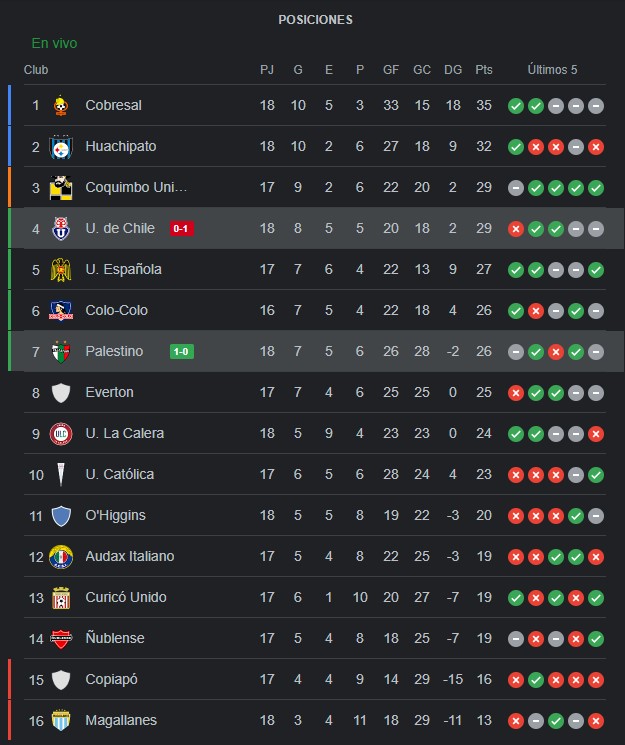Image resolution: width=625 pixels, height=745 pixels.
Task: Click the Cobresal club crest
Action: click(x=61, y=105)
